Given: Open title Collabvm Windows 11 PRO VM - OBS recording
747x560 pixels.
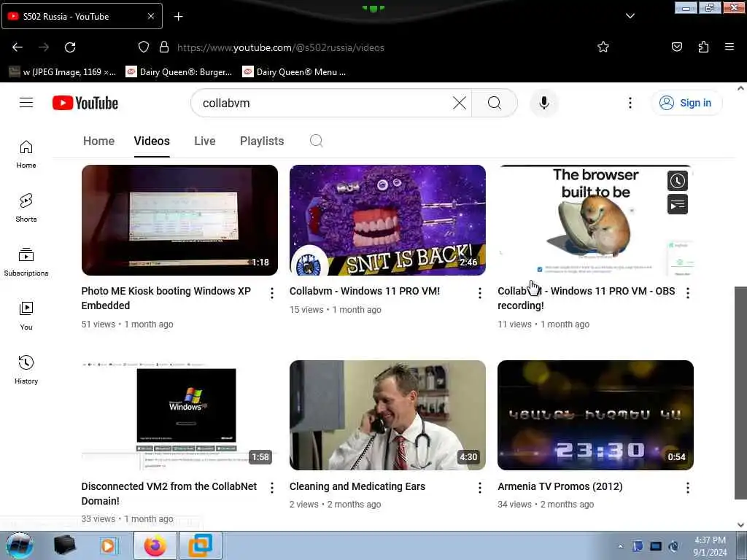Looking at the screenshot, I should (586, 298).
